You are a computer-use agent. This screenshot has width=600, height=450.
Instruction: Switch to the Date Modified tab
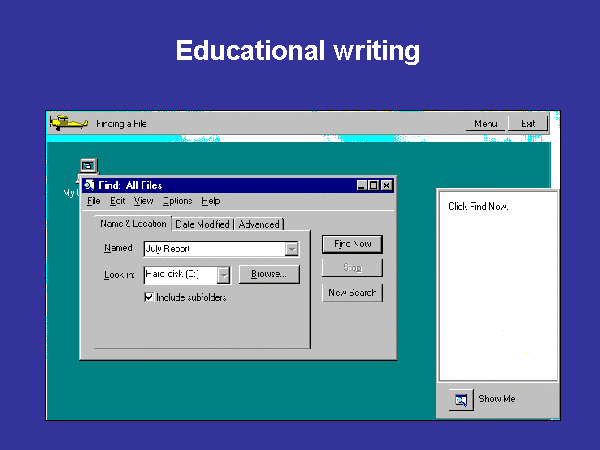203,224
